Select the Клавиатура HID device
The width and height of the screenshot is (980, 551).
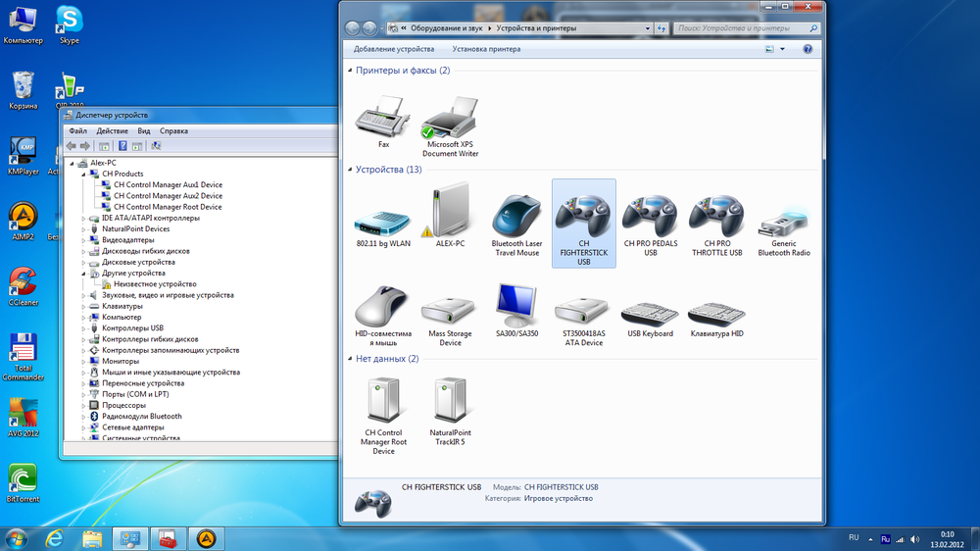pos(717,320)
